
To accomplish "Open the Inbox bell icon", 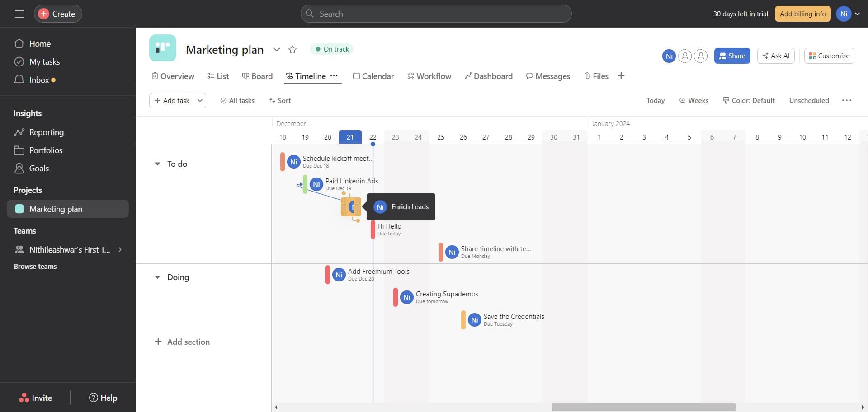I will 19,80.
